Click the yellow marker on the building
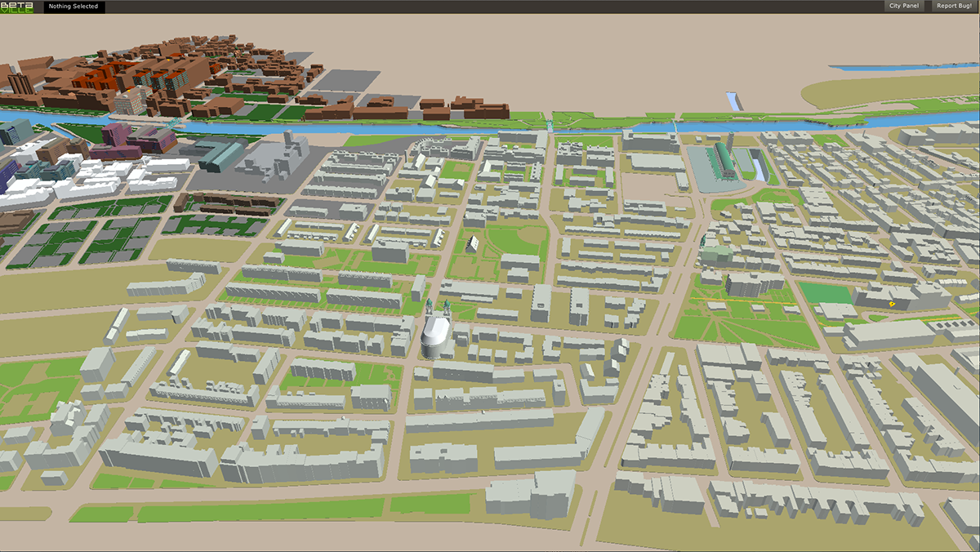This screenshot has width=980, height=552. click(x=891, y=303)
